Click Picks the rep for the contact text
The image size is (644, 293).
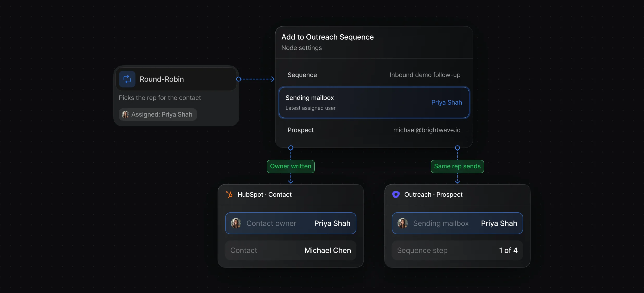160,98
